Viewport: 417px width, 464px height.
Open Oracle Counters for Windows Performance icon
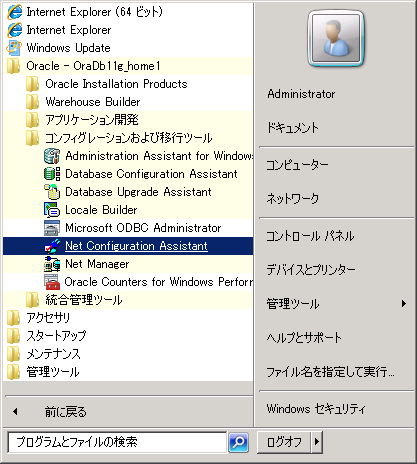click(x=52, y=282)
